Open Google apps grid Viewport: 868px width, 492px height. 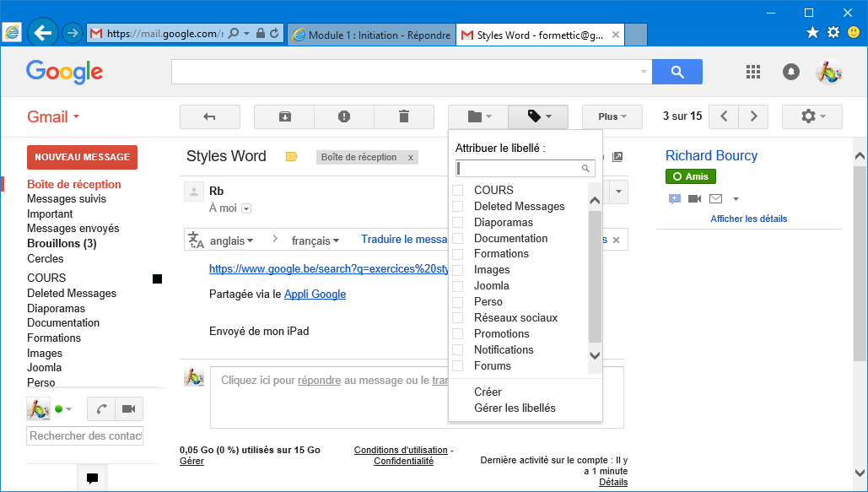coord(752,72)
